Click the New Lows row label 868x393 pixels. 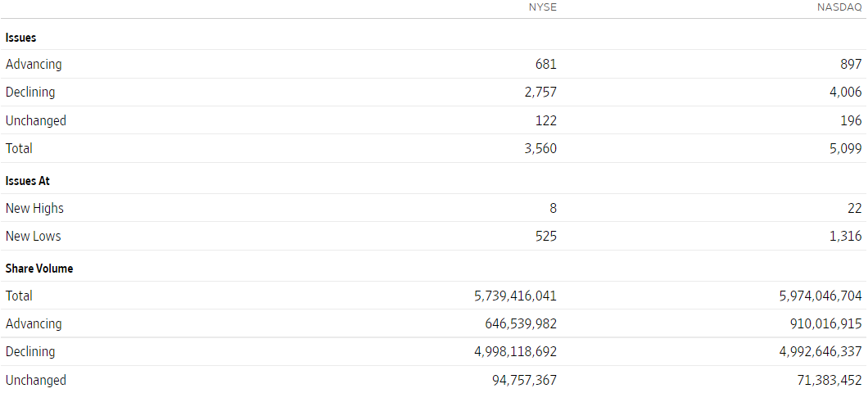34,236
